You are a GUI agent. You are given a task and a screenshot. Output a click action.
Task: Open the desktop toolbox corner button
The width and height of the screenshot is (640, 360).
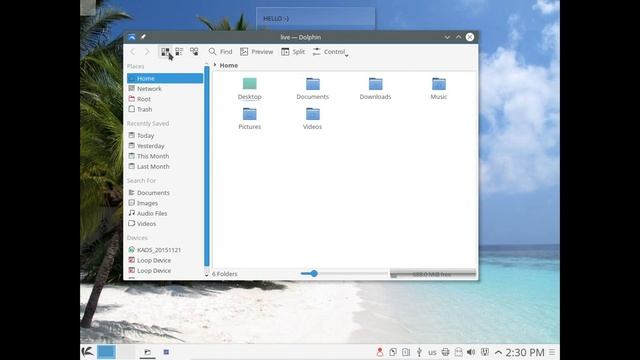88,7
